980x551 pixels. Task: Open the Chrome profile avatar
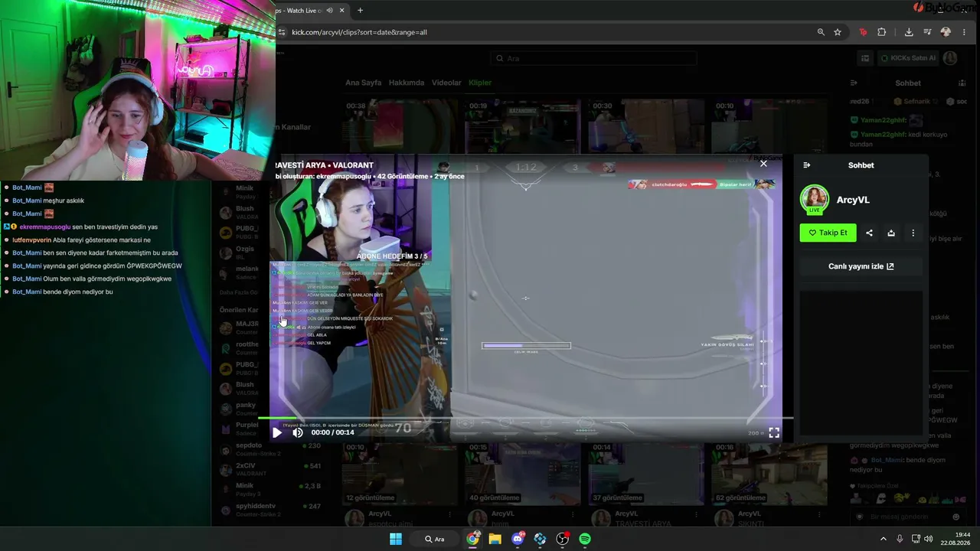pyautogui.click(x=946, y=32)
